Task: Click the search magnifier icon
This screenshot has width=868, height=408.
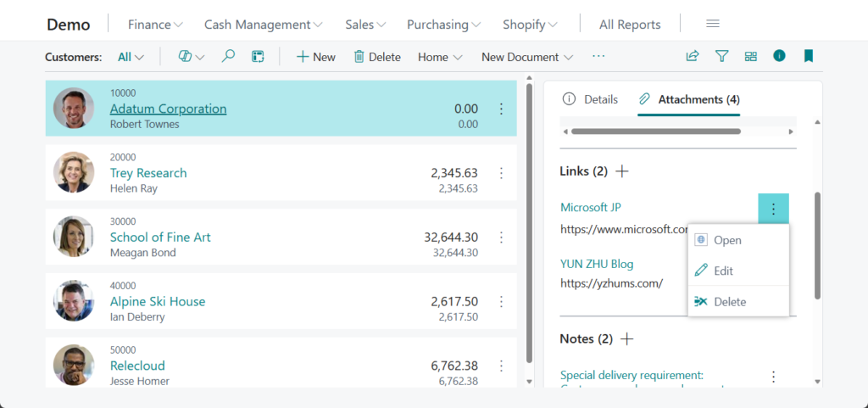Action: pyautogui.click(x=228, y=57)
